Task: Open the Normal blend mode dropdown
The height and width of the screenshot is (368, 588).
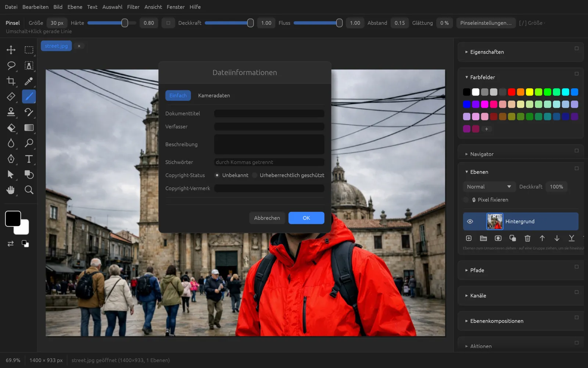Action: 489,187
